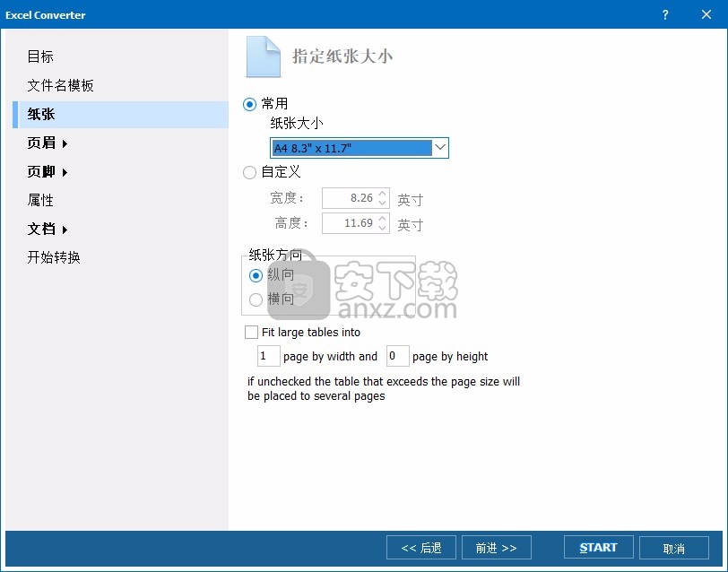
Task: Decrease the 宽度 width value
Action: click(x=382, y=203)
